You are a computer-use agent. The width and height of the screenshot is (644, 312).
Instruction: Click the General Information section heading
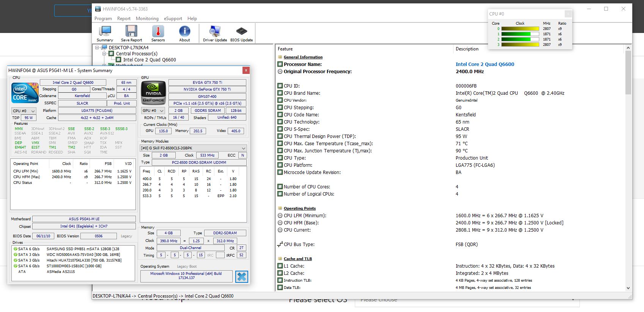303,57
